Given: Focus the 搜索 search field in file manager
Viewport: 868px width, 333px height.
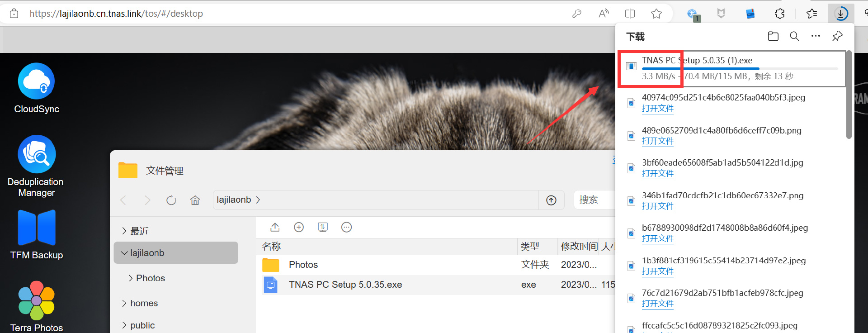Looking at the screenshot, I should 594,200.
